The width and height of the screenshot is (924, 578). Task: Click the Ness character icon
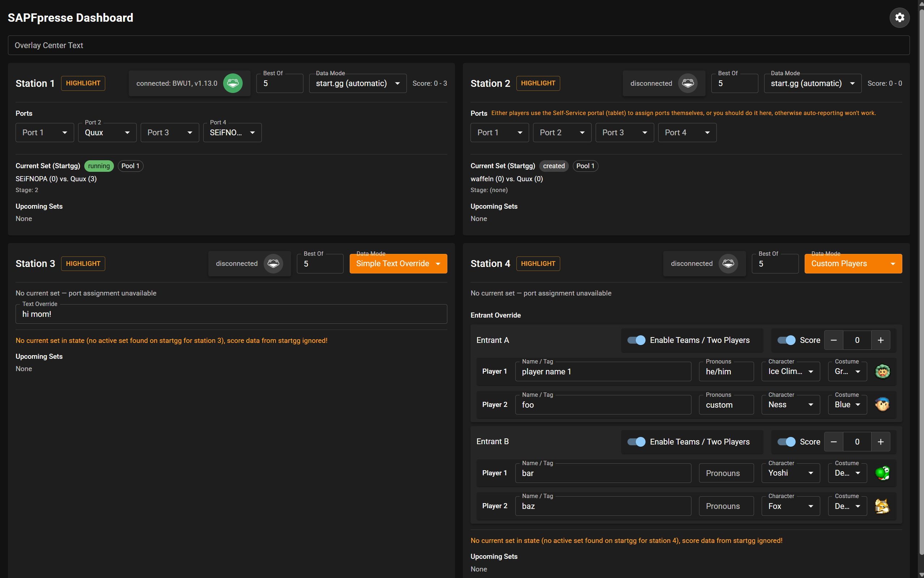pyautogui.click(x=882, y=404)
